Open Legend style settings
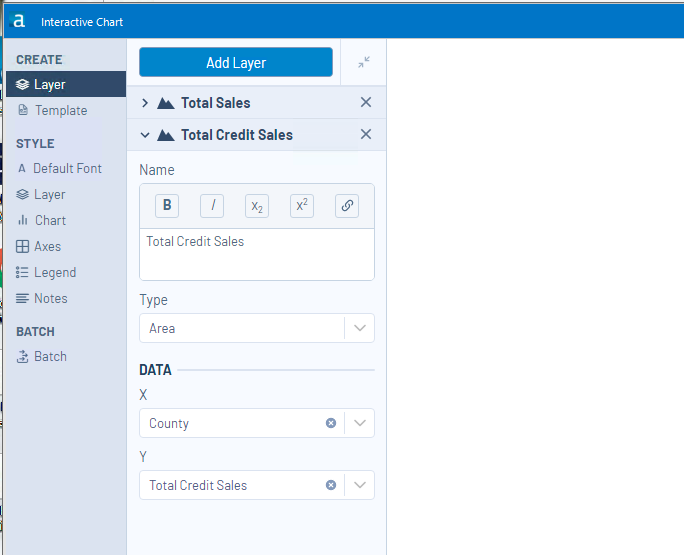This screenshot has width=684, height=555. click(x=46, y=273)
